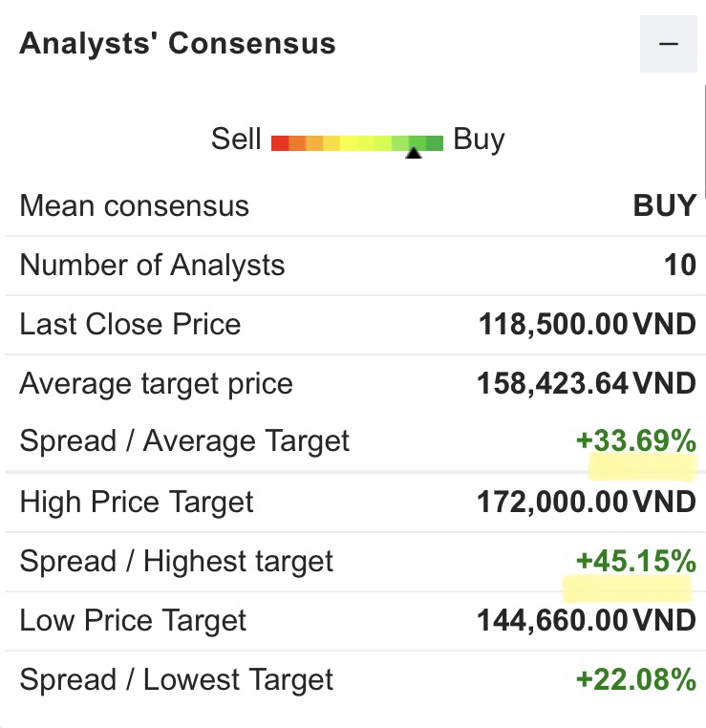Select the Sell label beside the scale
706x728 pixels.
pos(236,139)
